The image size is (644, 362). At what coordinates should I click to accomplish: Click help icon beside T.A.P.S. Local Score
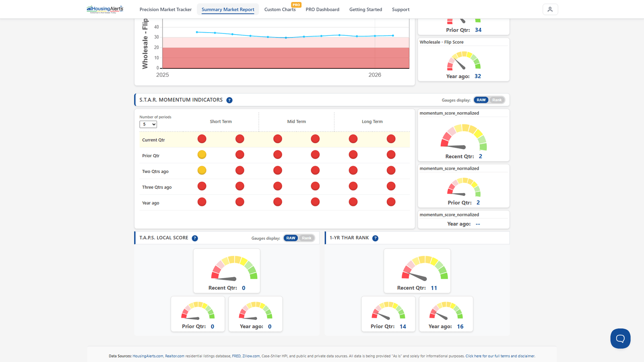[x=195, y=238]
